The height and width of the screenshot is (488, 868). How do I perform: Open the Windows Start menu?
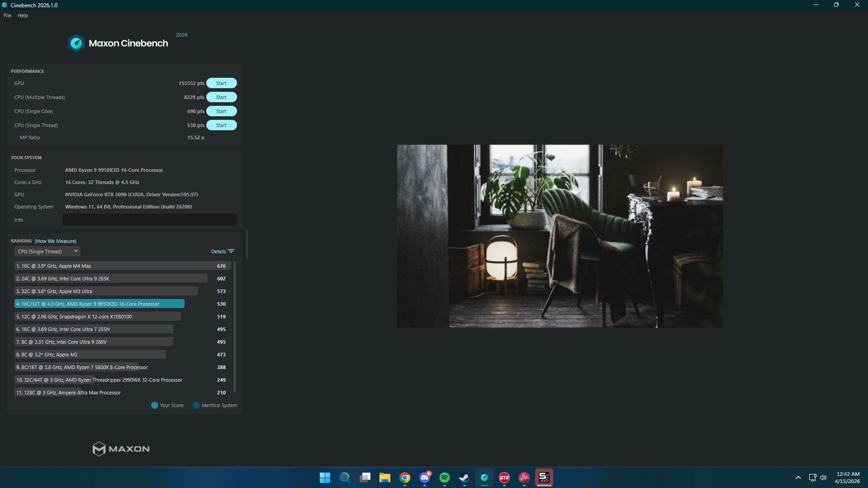[325, 478]
